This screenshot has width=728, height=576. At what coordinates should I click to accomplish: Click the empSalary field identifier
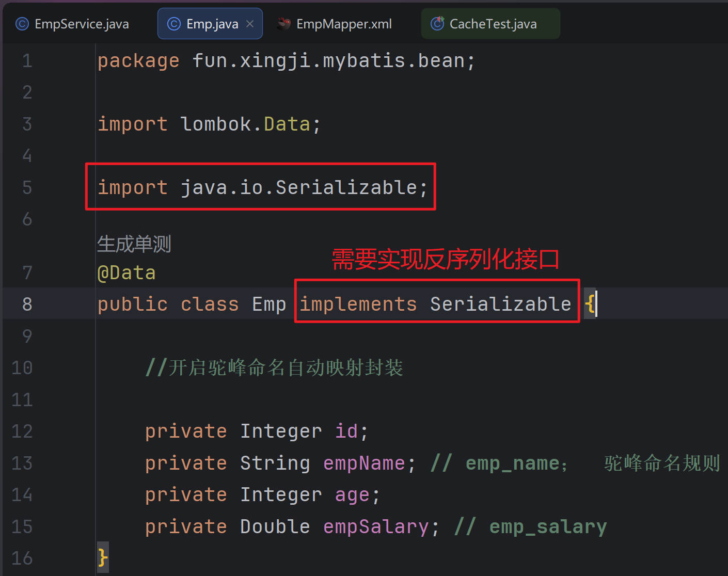[375, 526]
